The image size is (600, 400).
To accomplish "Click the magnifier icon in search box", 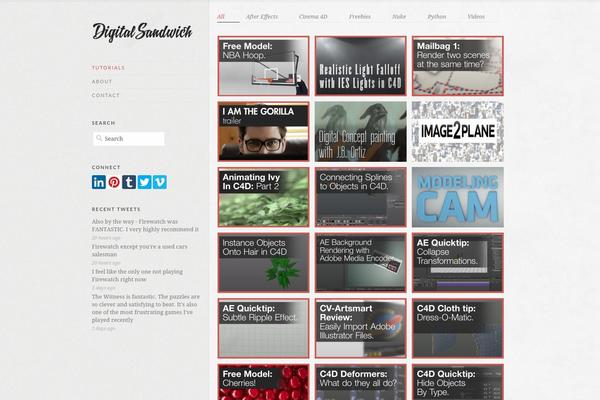I will click(x=99, y=138).
